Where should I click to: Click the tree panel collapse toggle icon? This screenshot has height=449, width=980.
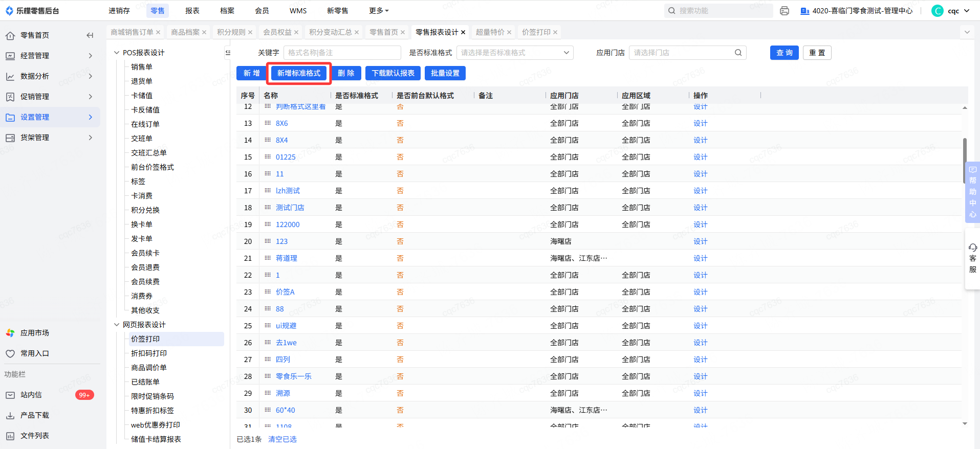[x=228, y=53]
